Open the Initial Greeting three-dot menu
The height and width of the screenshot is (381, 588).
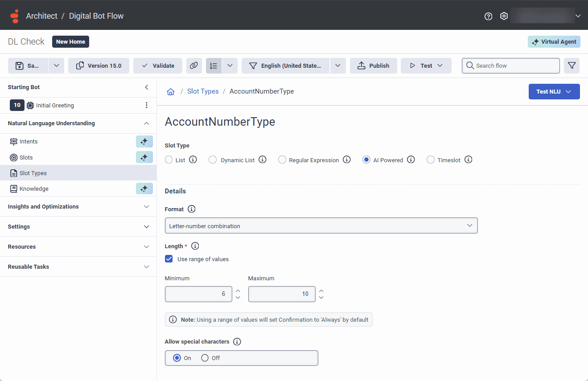tap(147, 106)
